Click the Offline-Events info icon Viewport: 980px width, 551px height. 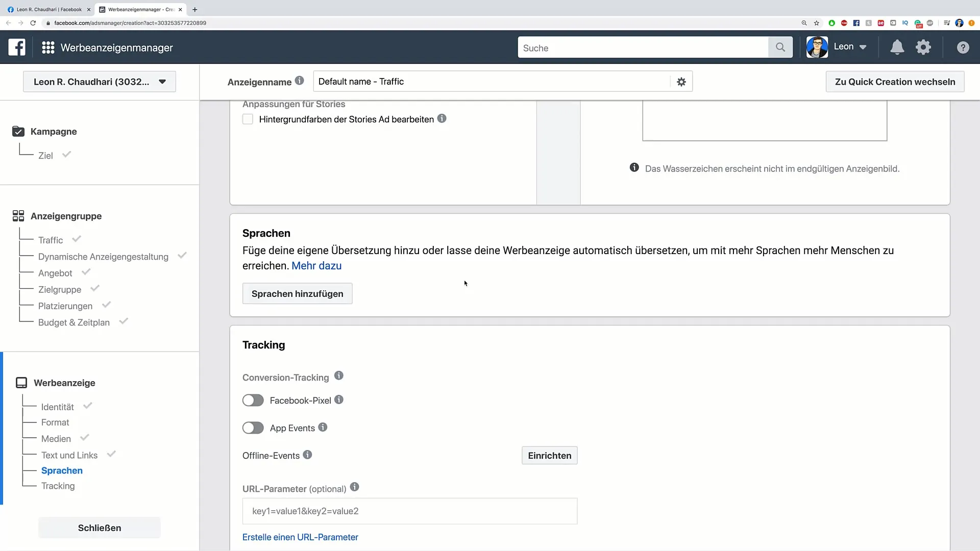(308, 456)
